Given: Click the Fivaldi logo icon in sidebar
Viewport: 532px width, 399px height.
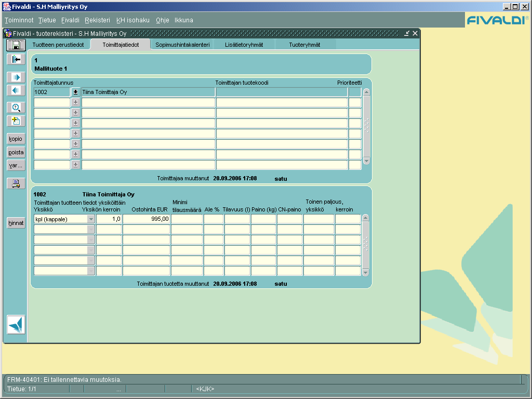Looking at the screenshot, I should (x=16, y=325).
